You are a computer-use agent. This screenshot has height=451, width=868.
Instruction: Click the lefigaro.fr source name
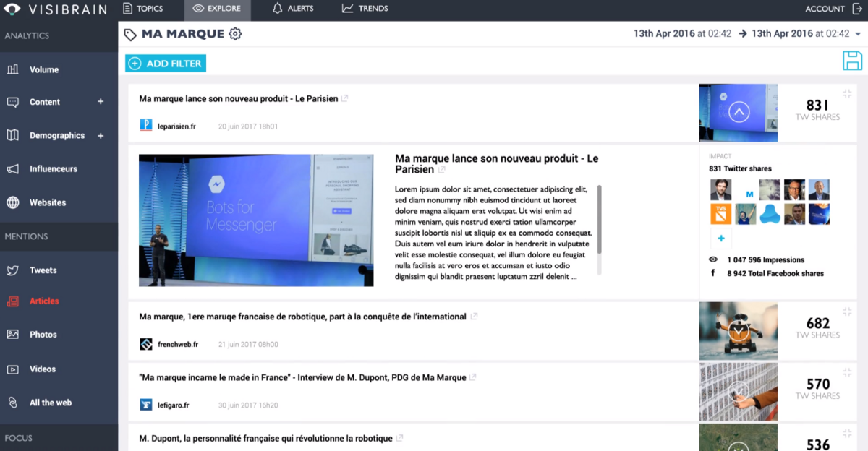coord(173,405)
